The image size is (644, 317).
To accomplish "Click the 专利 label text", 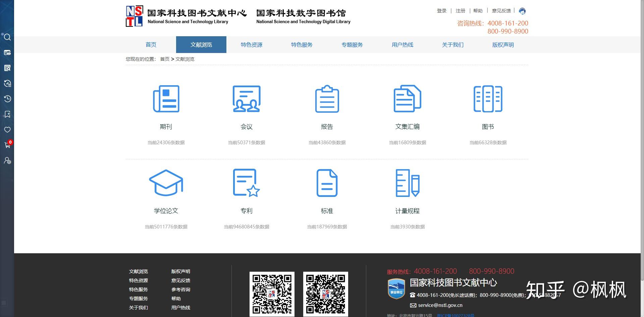I will (x=247, y=211).
